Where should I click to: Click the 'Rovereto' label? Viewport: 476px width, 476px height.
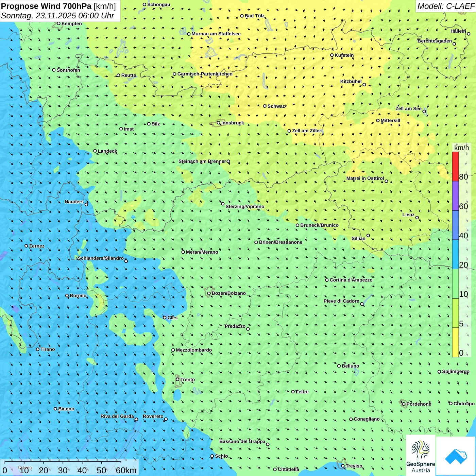[153, 416]
